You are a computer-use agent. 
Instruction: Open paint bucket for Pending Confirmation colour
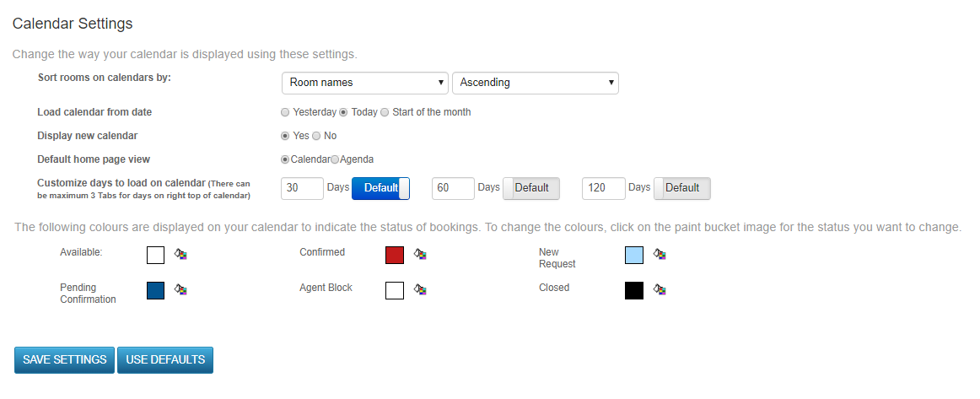tap(181, 289)
